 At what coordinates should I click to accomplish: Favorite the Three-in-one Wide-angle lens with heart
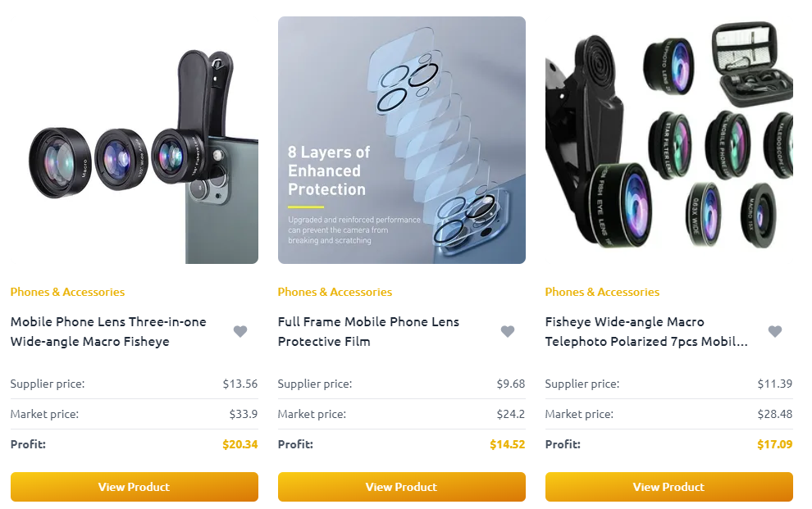[x=240, y=331]
